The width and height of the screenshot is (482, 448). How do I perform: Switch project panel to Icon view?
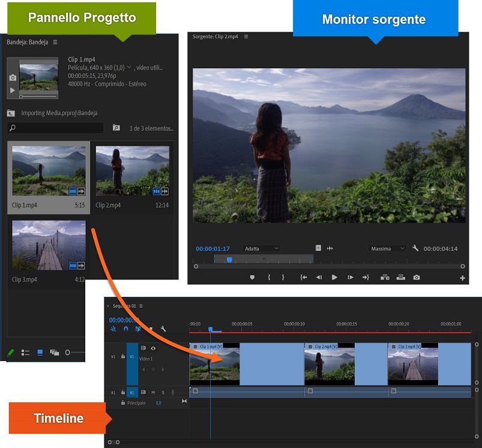pyautogui.click(x=40, y=353)
